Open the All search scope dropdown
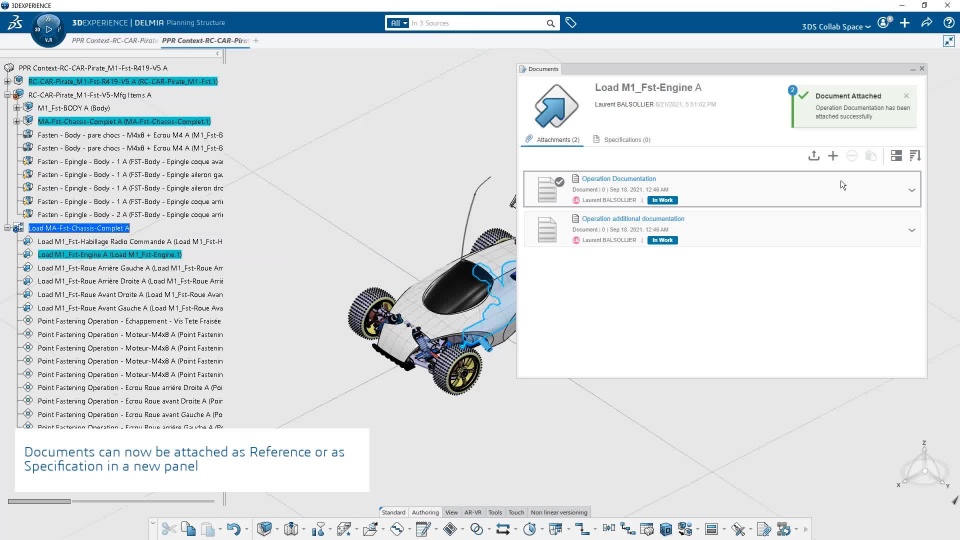 397,23
